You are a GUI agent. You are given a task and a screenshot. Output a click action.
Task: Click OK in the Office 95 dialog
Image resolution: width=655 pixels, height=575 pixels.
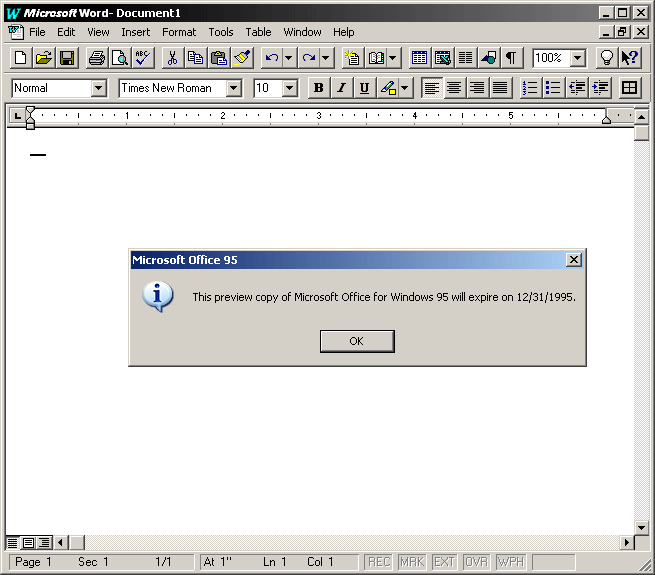pyautogui.click(x=357, y=341)
